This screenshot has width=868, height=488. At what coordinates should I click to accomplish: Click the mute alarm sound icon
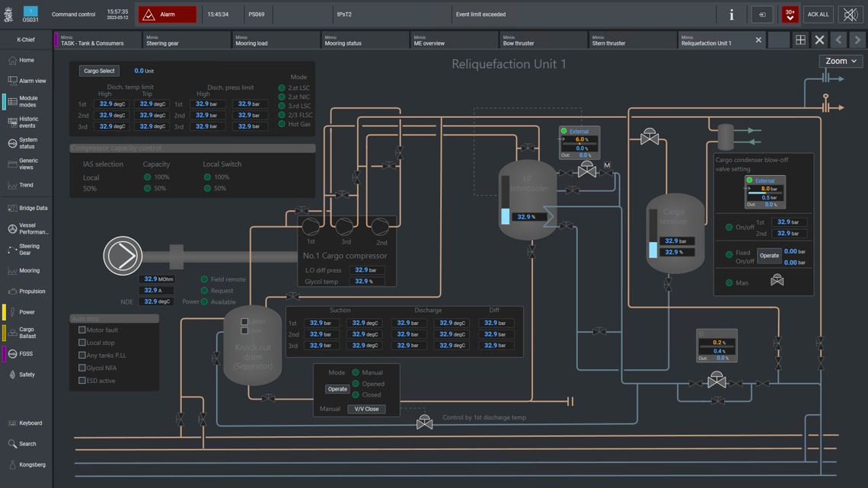[x=850, y=14]
